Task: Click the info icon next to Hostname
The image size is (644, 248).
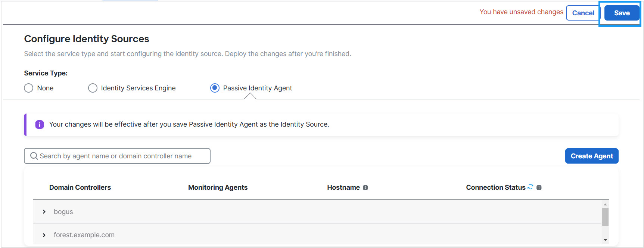Action: coord(365,187)
